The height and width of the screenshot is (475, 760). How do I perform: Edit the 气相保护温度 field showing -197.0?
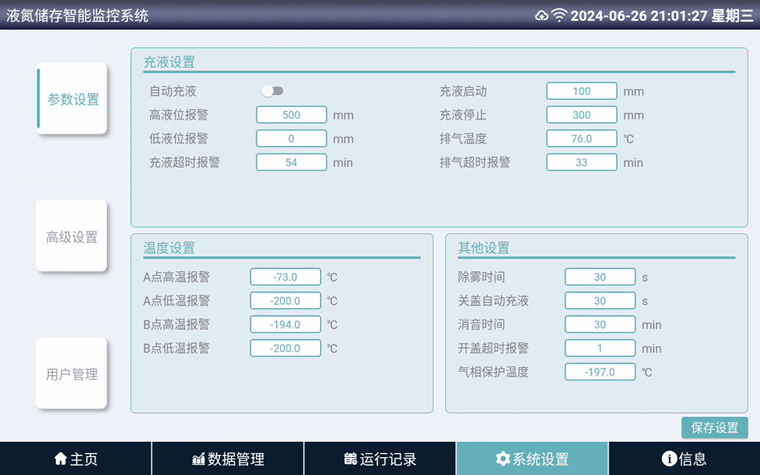600,372
